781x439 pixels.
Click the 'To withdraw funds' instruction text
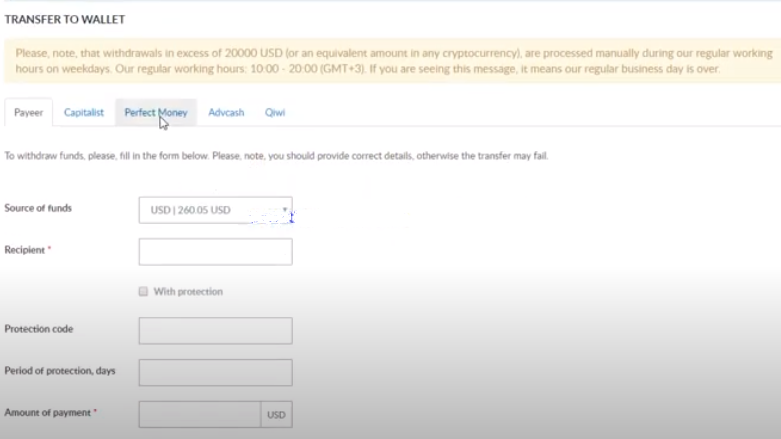(276, 156)
